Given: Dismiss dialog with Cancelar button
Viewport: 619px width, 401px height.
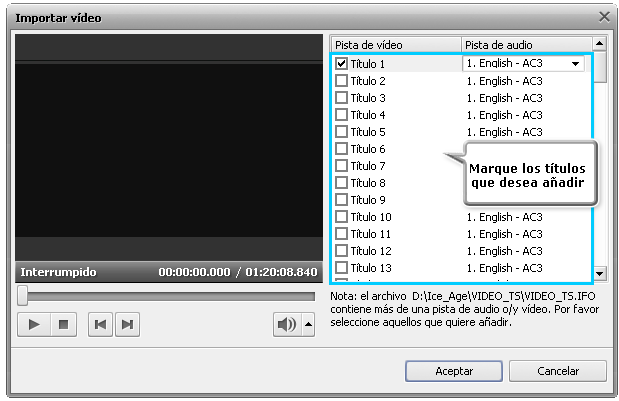Looking at the screenshot, I should click(558, 371).
